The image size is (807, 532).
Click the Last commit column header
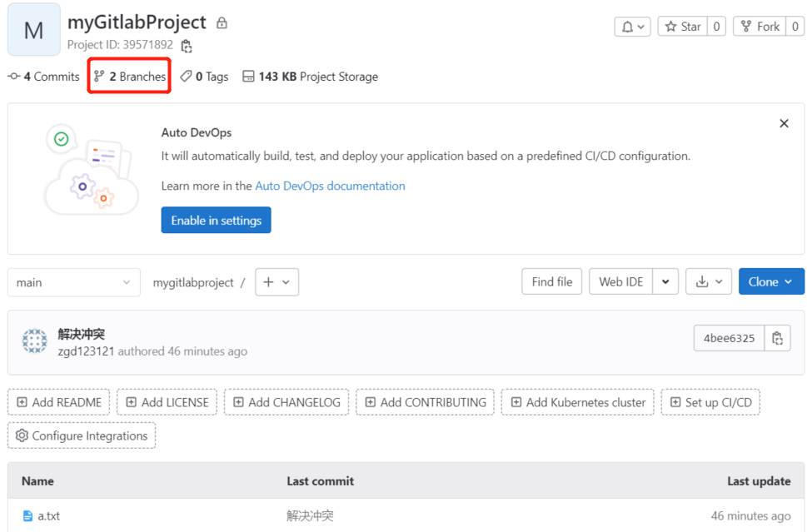coord(320,481)
